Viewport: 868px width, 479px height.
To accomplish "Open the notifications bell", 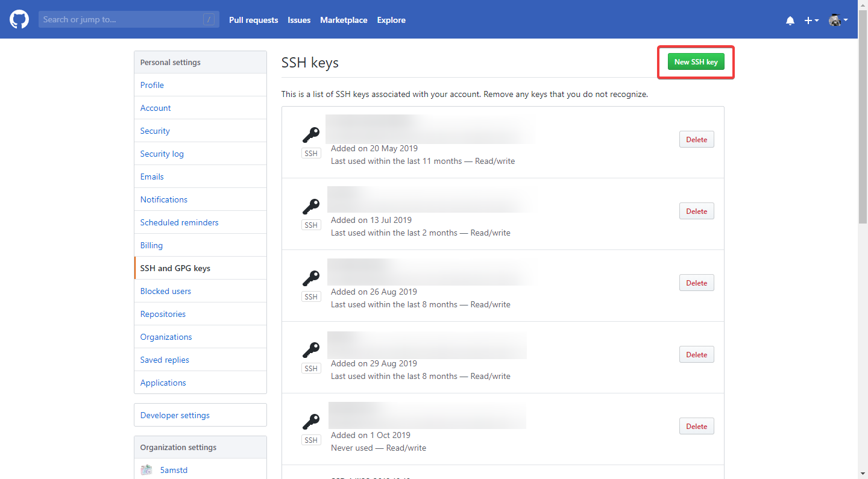I will (x=790, y=20).
